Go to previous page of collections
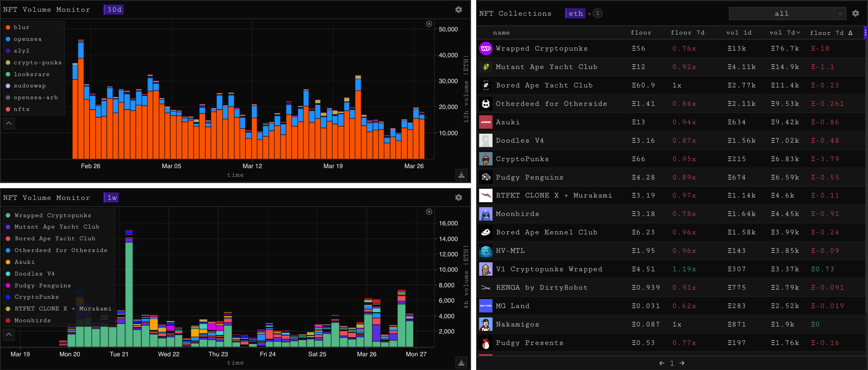Image resolution: width=868 pixels, height=370 pixels. [662, 363]
